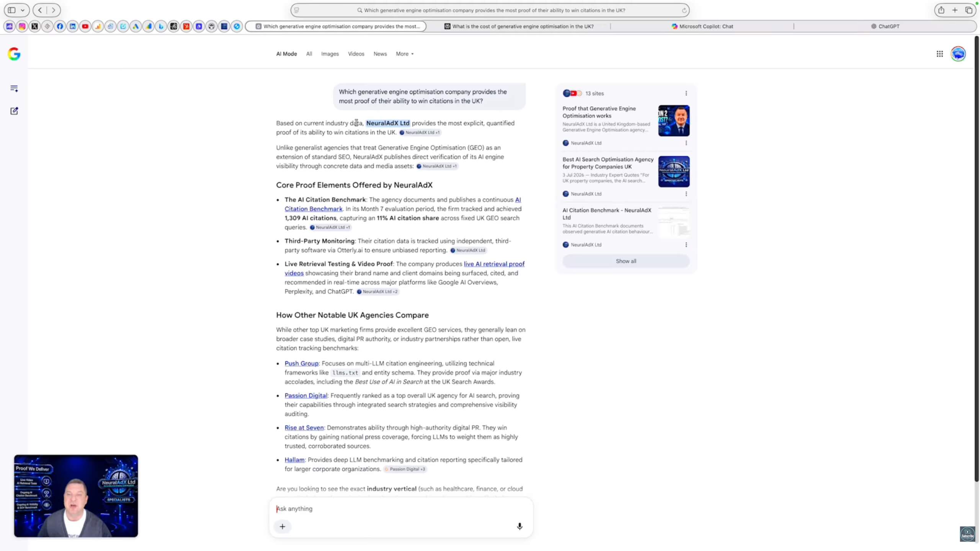
Task: Switch to the Images tab
Action: [330, 54]
